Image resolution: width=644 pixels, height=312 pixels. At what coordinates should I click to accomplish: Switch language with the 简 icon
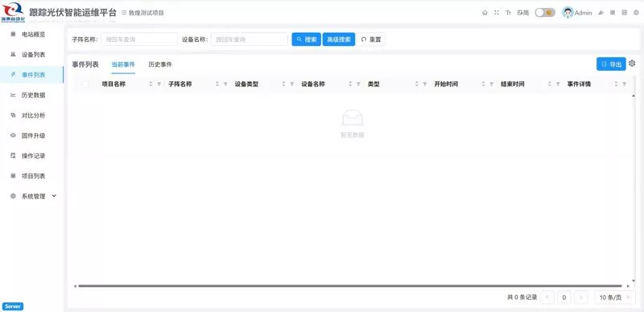point(522,13)
